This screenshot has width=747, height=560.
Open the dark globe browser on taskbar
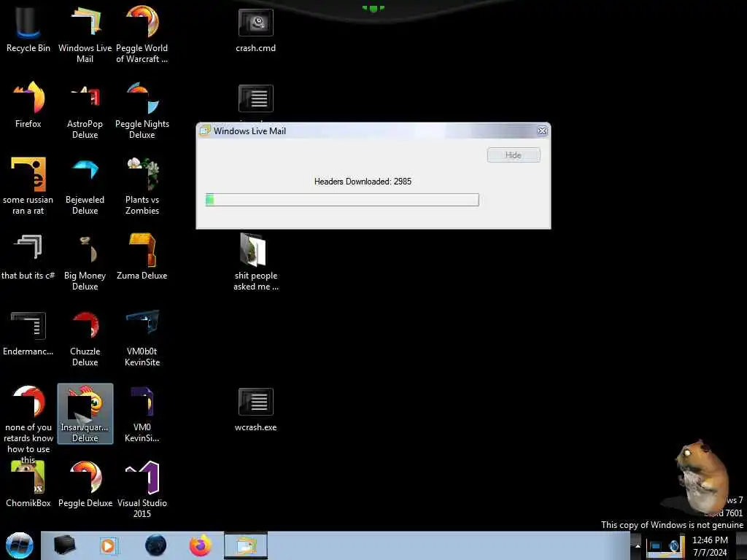pos(156,545)
